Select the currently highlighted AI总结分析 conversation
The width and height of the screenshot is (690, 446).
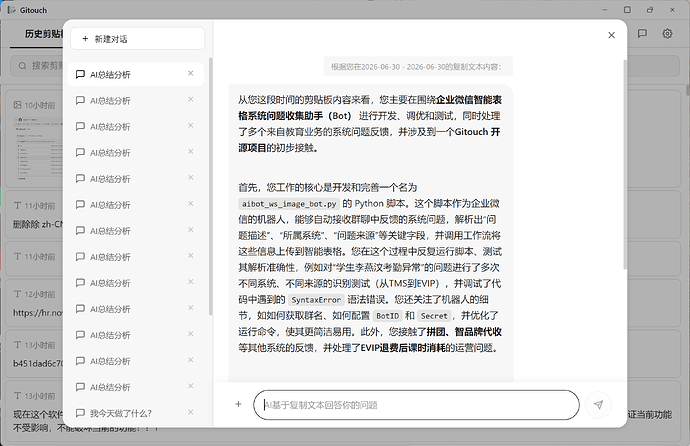click(136, 74)
